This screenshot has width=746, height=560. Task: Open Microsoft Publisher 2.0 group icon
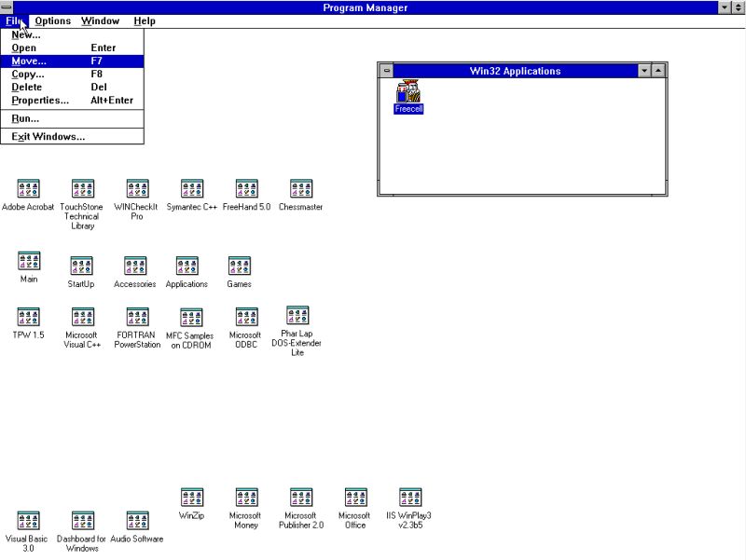click(x=301, y=498)
